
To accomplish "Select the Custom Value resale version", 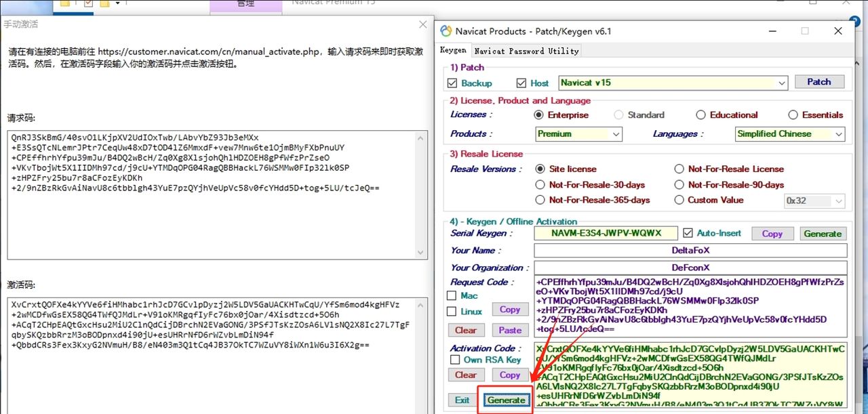I will pos(679,200).
